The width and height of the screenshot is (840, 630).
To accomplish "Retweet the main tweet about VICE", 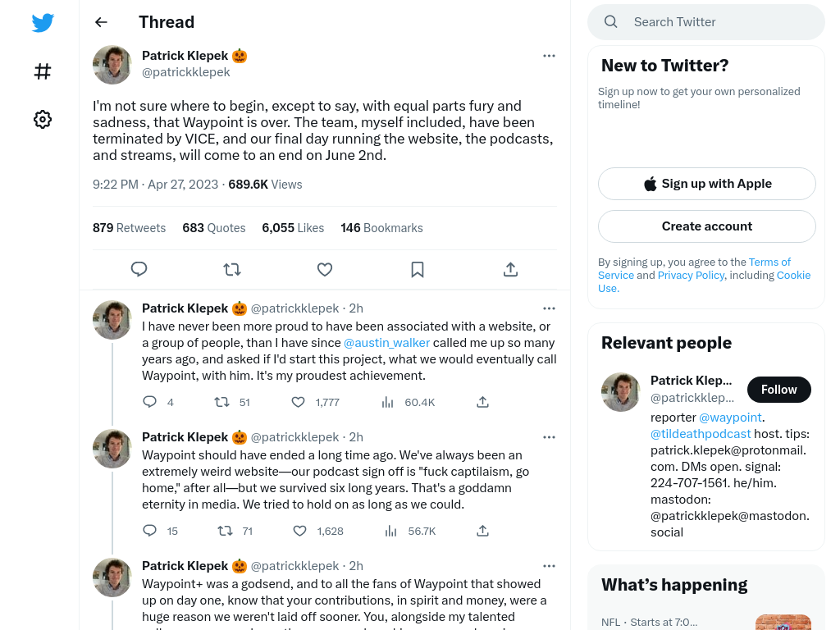I will click(232, 269).
